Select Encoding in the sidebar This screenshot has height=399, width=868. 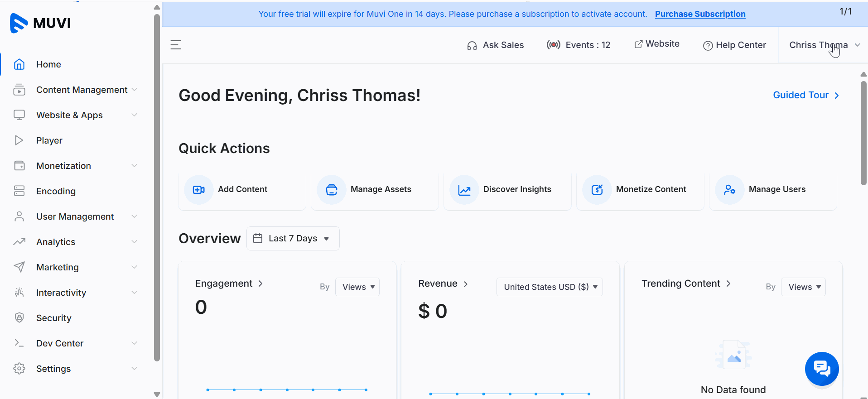[56, 191]
